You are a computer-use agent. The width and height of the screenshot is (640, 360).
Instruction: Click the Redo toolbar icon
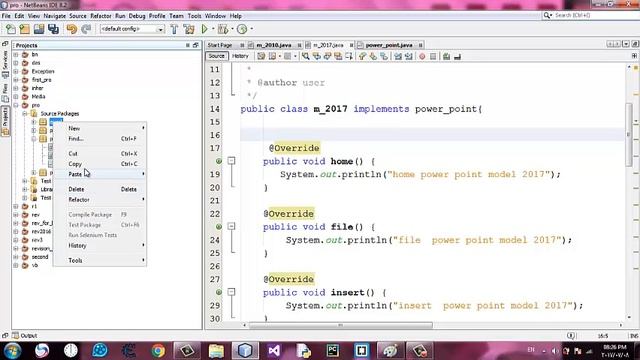pyautogui.click(x=86, y=29)
